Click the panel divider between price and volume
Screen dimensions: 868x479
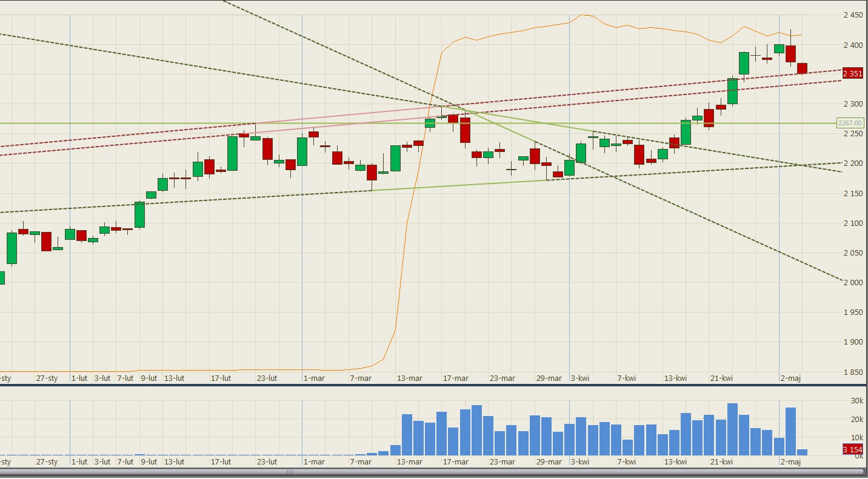click(x=424, y=385)
